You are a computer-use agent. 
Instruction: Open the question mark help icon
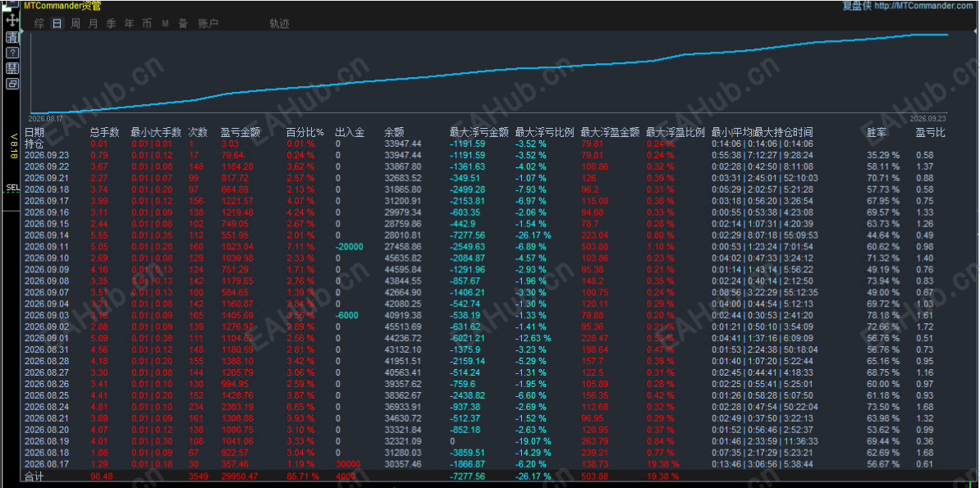click(x=11, y=52)
